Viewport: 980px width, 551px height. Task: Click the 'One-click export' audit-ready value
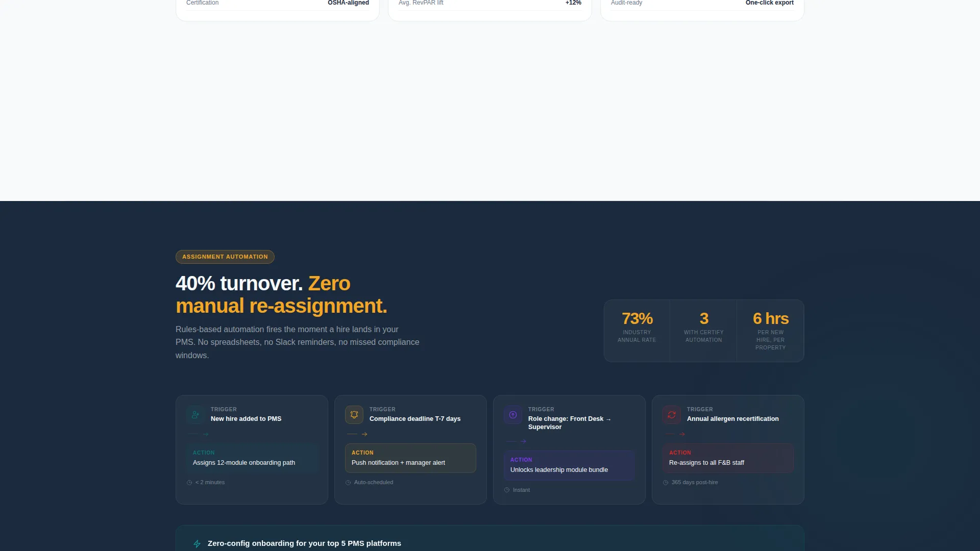click(x=770, y=3)
